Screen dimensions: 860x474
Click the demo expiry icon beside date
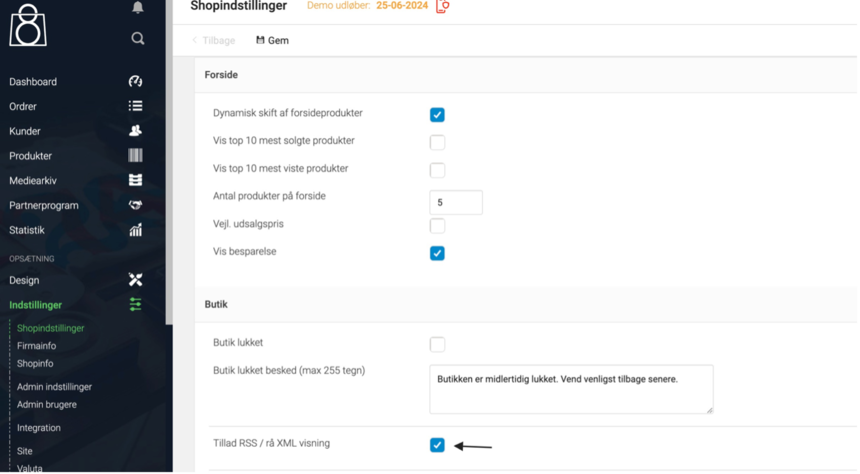click(x=442, y=6)
